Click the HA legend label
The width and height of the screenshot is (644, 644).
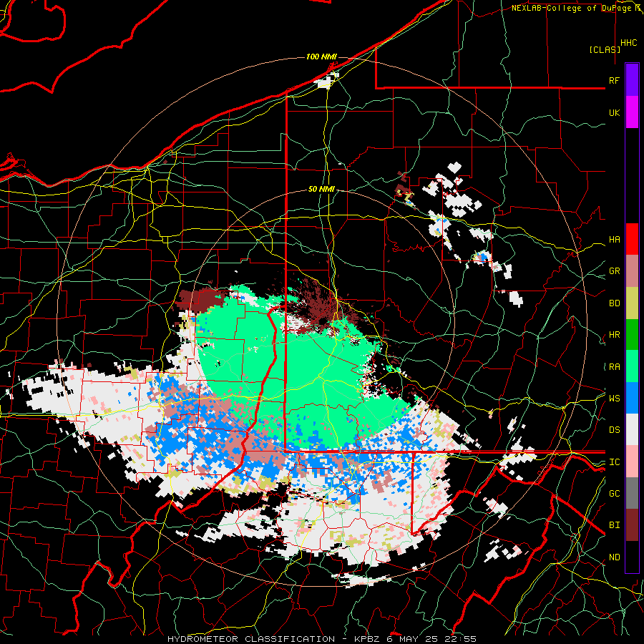click(614, 240)
